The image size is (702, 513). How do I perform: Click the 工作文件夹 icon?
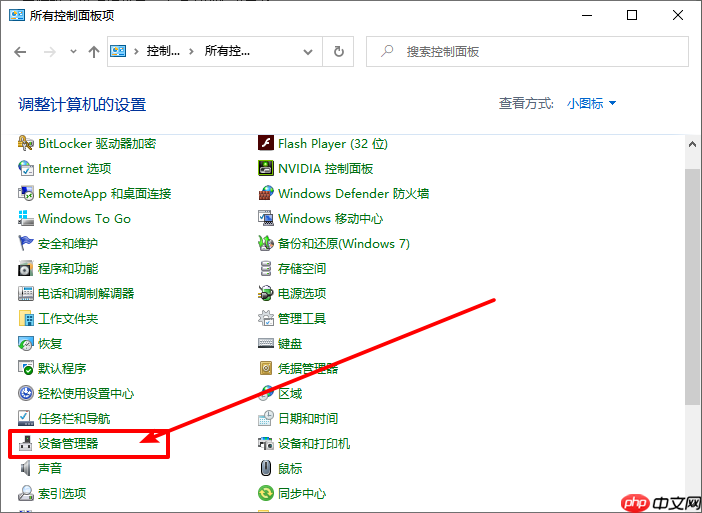pyautogui.click(x=26, y=319)
